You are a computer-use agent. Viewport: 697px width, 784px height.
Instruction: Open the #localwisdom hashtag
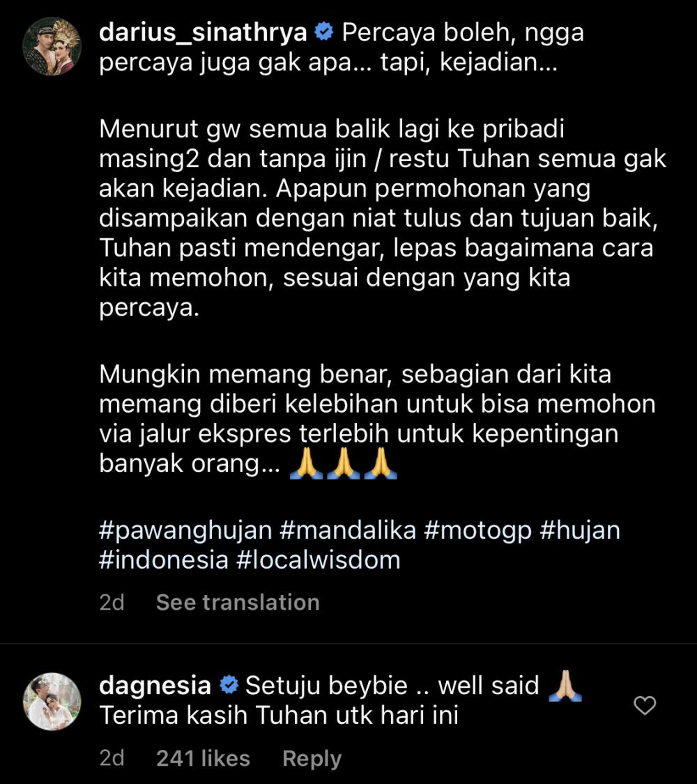pyautogui.click(x=319, y=560)
